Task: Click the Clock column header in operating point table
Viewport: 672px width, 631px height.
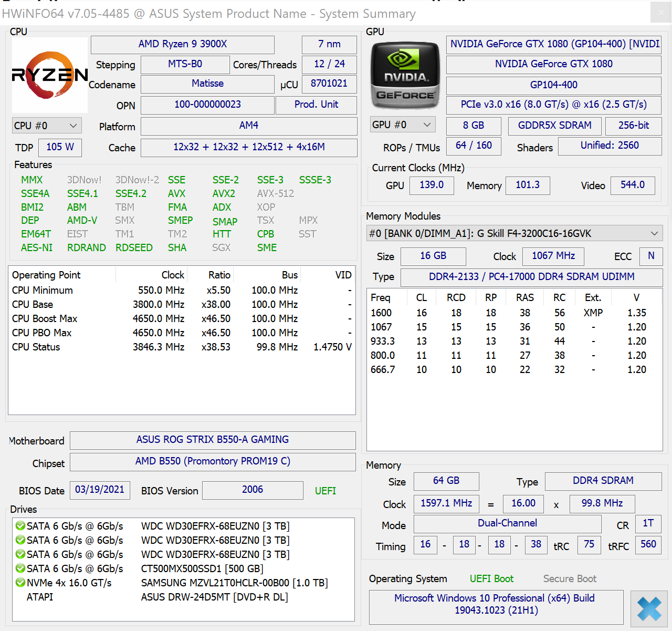Action: [x=152, y=275]
